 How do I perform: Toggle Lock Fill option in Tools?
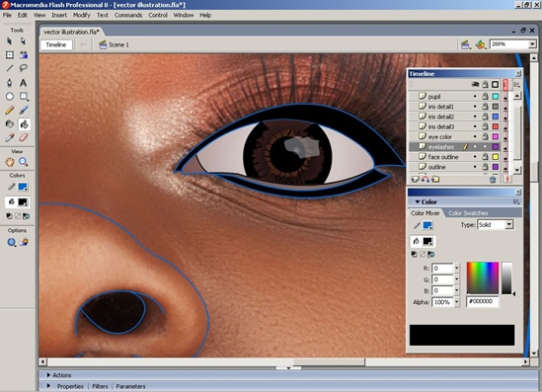point(24,242)
